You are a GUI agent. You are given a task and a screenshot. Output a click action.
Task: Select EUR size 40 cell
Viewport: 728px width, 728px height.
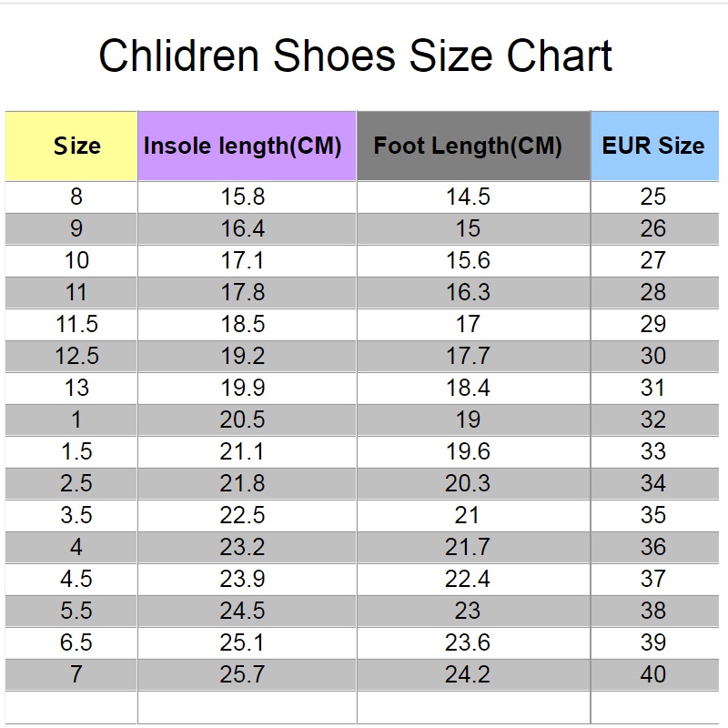(x=654, y=674)
